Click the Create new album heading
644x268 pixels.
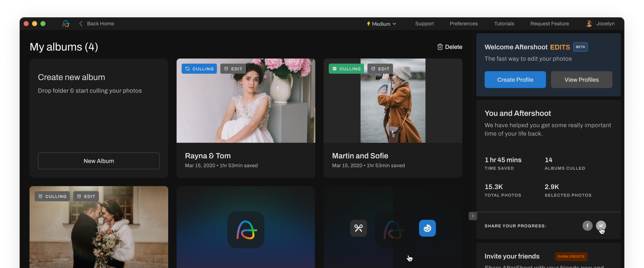pyautogui.click(x=71, y=77)
